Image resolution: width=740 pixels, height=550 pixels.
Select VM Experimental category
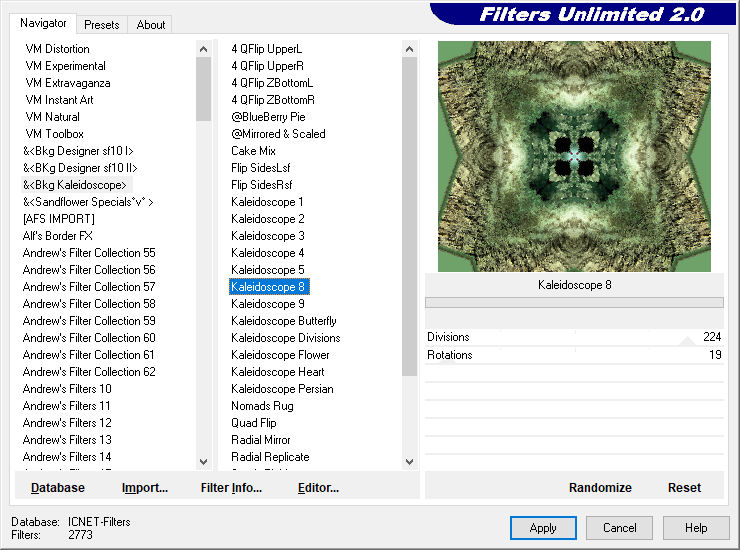pyautogui.click(x=66, y=66)
